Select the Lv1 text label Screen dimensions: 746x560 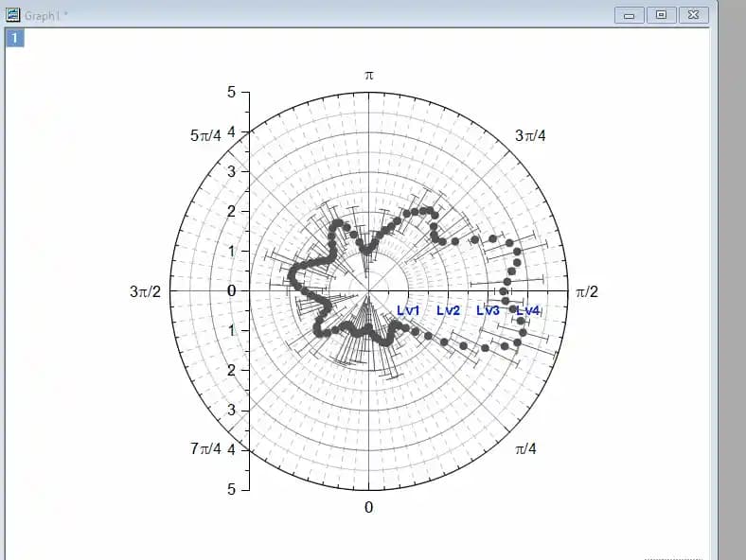pyautogui.click(x=409, y=311)
